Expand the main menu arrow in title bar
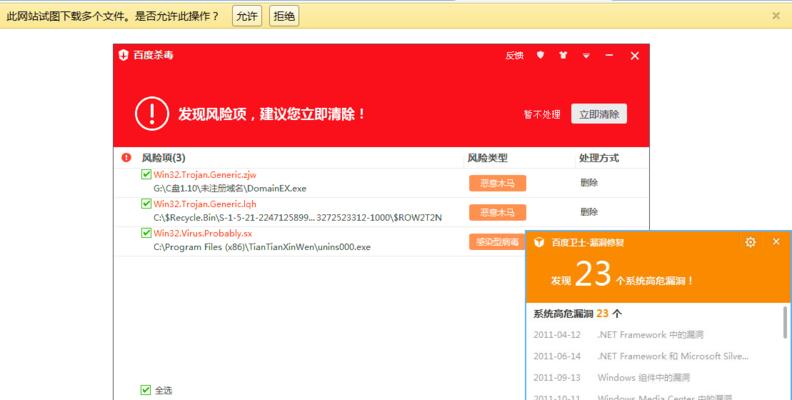 point(586,56)
